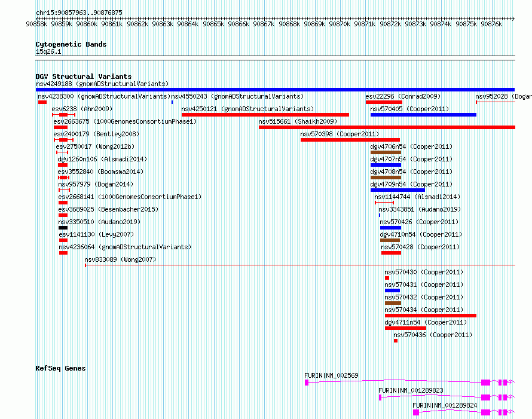The image size is (532, 419).
Task: Click nsv570434 (Cooper2011) label
Action: point(424,310)
